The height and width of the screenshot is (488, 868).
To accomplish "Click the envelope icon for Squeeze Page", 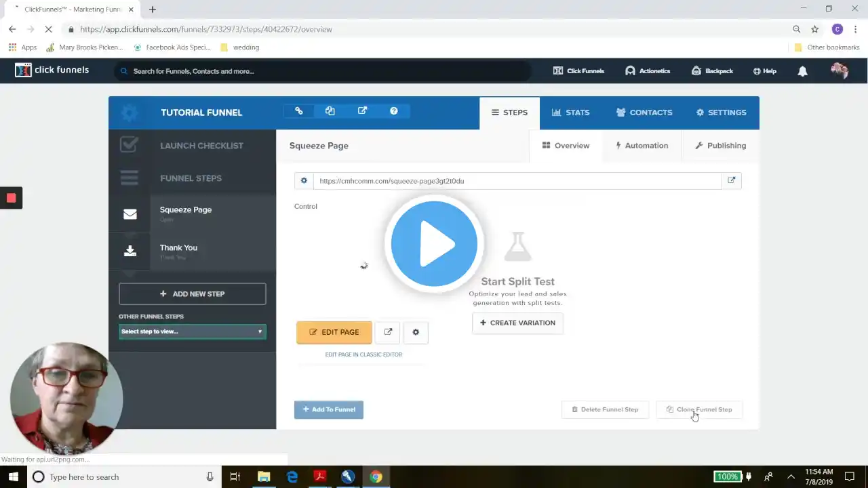I will [130, 214].
